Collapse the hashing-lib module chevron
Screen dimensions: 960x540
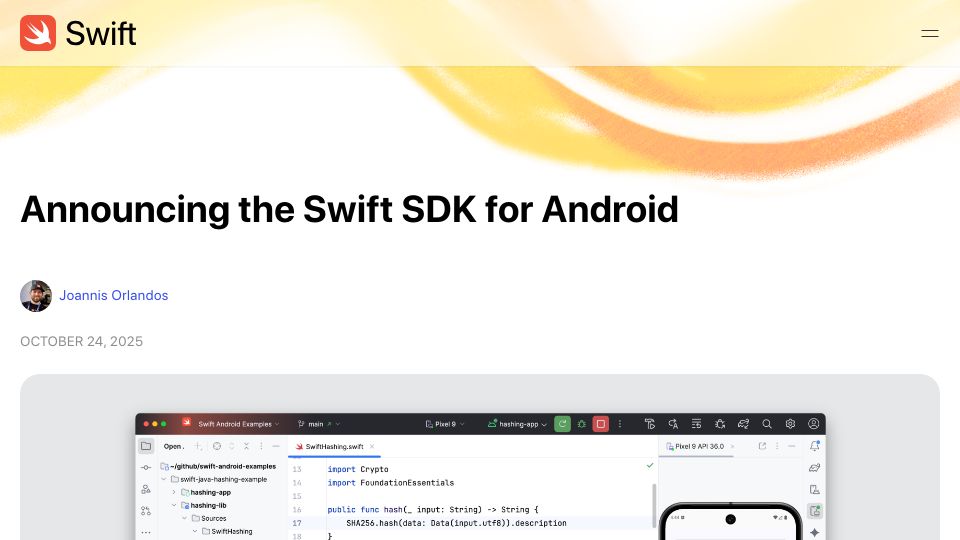[x=174, y=506]
